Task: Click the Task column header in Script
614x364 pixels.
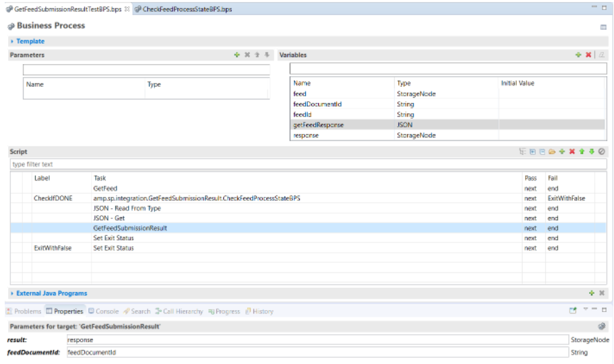Action: pyautogui.click(x=100, y=178)
